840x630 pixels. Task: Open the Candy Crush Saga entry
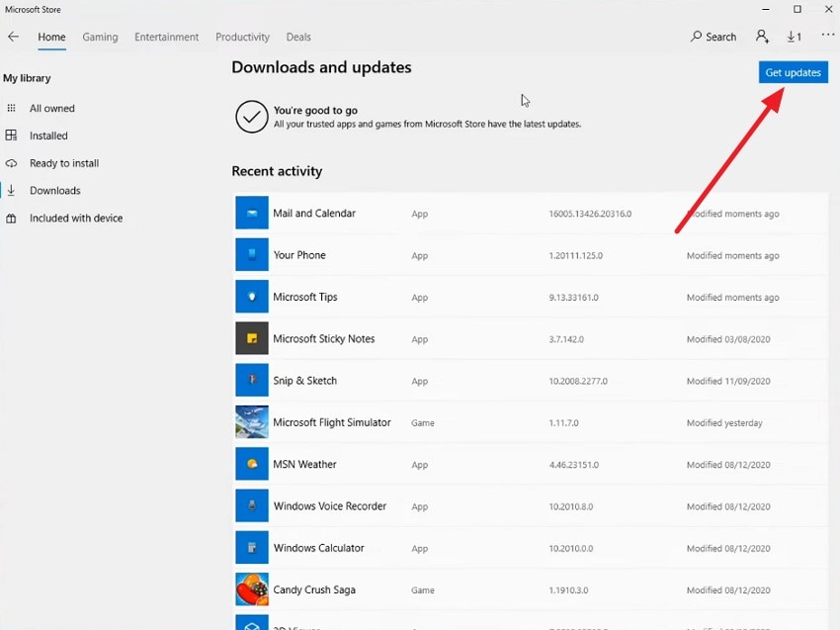tap(531, 589)
